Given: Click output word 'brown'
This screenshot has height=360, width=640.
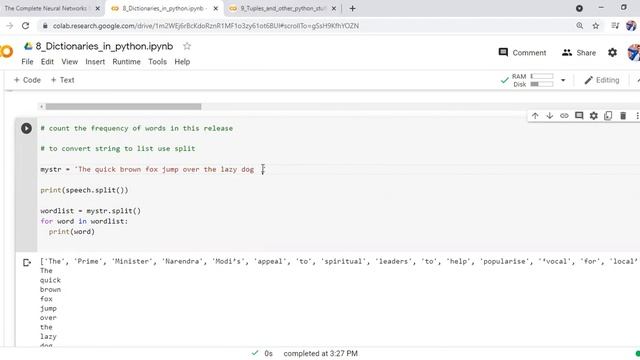Looking at the screenshot, I should click(50, 290).
